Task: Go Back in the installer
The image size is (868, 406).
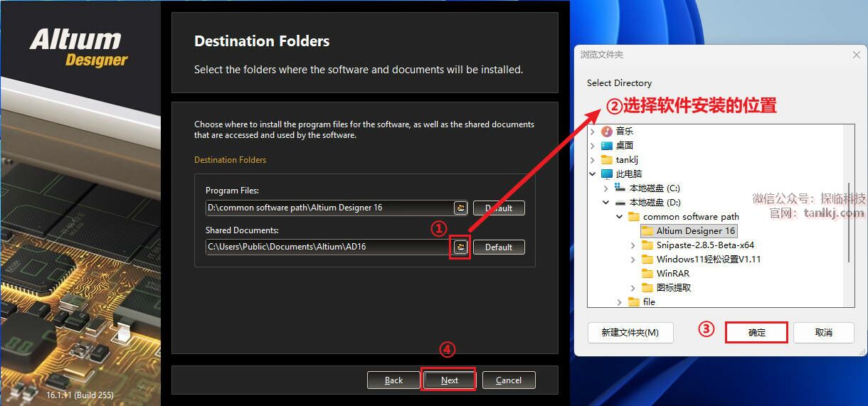Action: 393,380
